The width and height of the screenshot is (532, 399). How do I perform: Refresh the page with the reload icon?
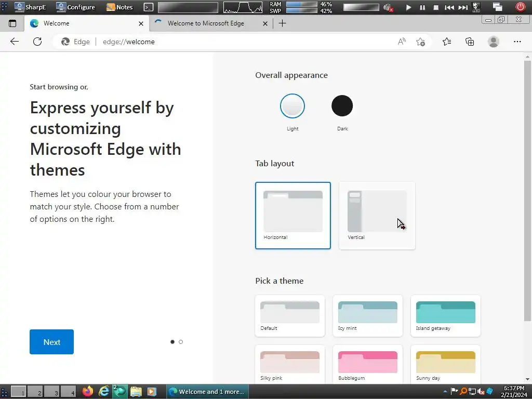[x=37, y=42]
